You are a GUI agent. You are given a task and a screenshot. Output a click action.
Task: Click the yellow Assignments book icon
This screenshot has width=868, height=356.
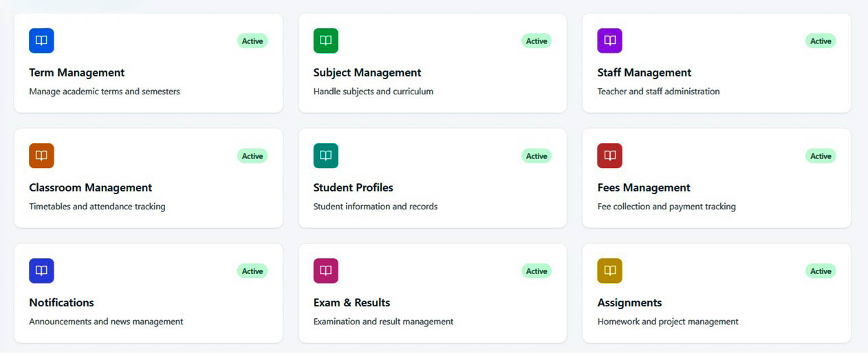pos(609,271)
